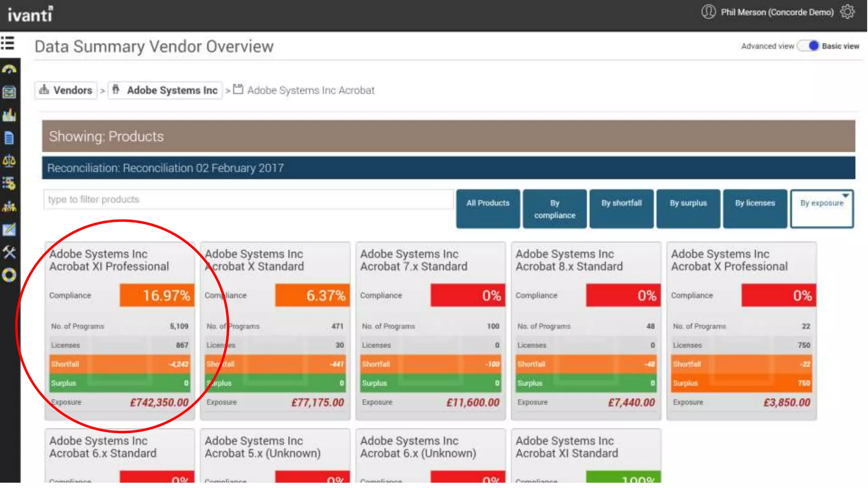Click the 16.97% compliance value

tap(157, 295)
